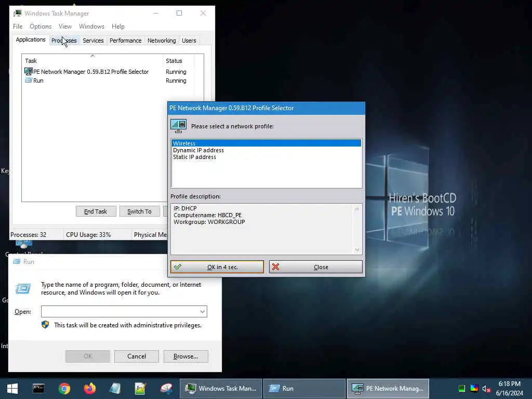Open the File menu in Task Manager

point(18,26)
